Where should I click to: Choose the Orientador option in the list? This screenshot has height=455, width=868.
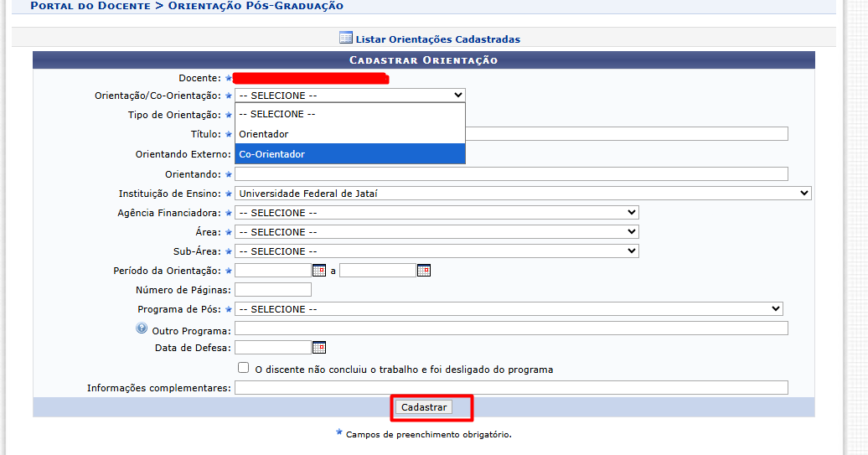(350, 134)
